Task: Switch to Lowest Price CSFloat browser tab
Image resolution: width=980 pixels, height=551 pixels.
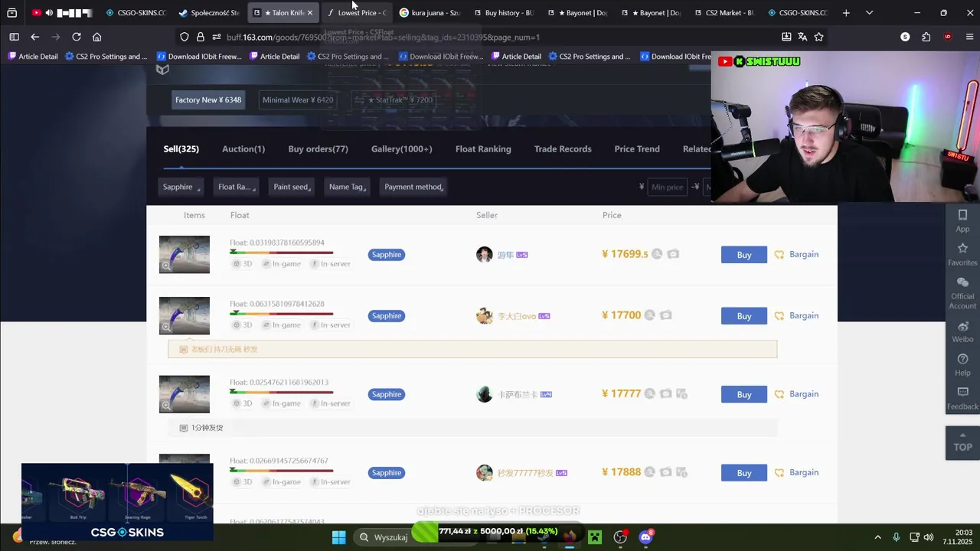Action: [357, 13]
